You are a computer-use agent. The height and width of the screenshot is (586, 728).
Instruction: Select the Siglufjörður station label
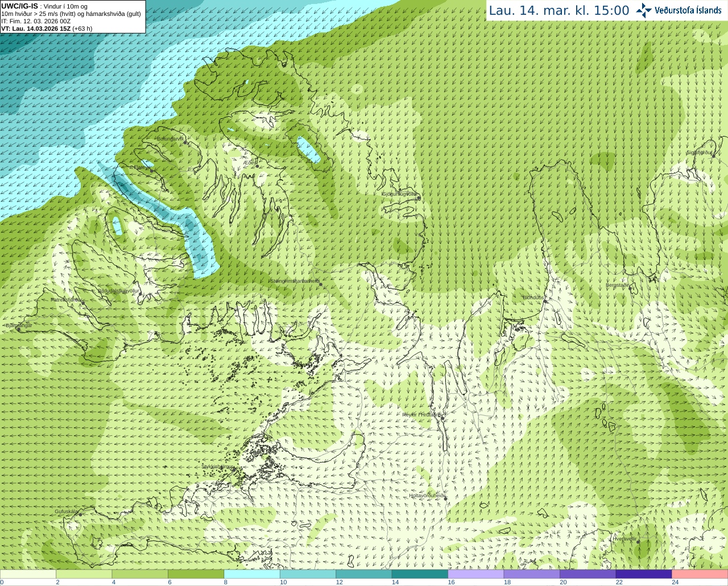pos(700,152)
